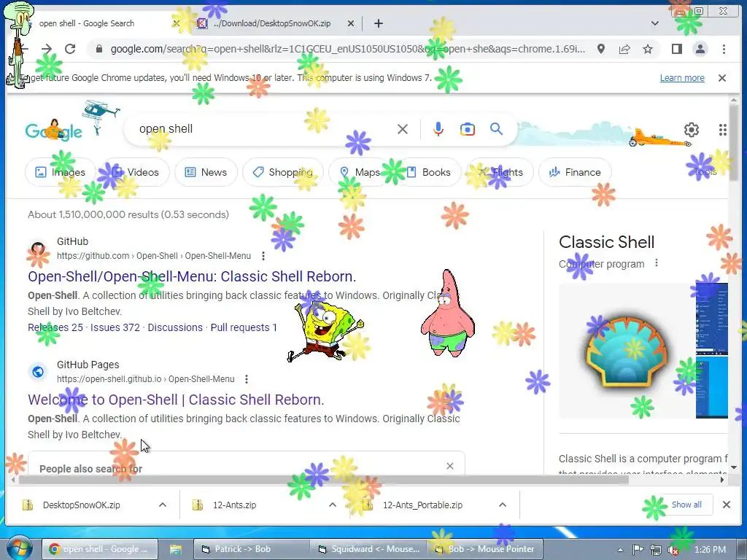Filter results by Flights

500,172
